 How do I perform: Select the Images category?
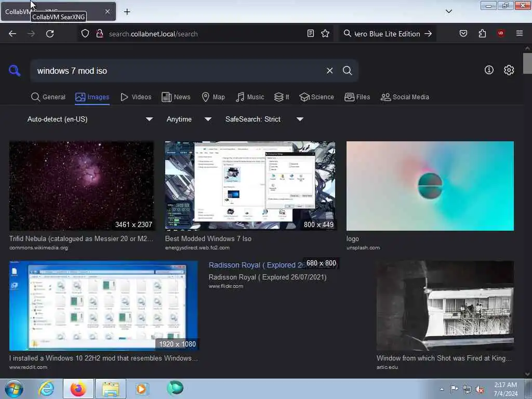tap(92, 97)
